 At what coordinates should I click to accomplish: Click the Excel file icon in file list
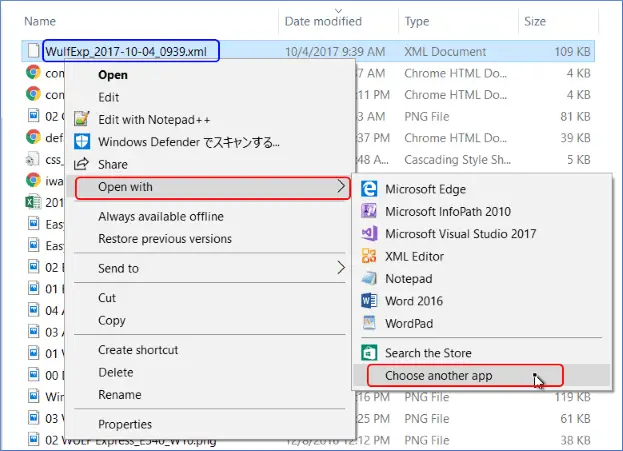point(33,202)
